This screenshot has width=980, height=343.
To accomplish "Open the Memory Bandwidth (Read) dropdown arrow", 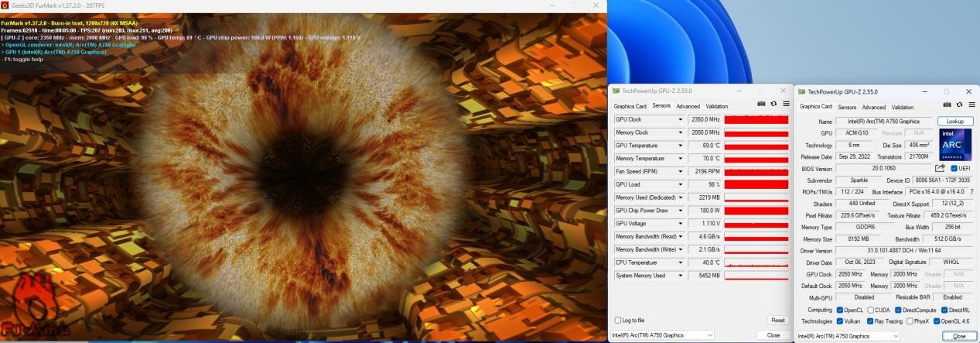I will click(x=681, y=236).
